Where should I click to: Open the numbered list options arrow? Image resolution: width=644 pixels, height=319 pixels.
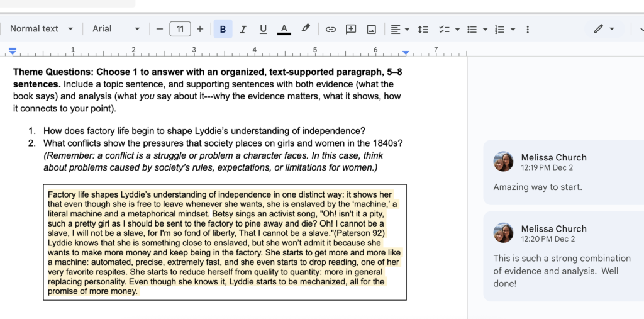pyautogui.click(x=513, y=29)
